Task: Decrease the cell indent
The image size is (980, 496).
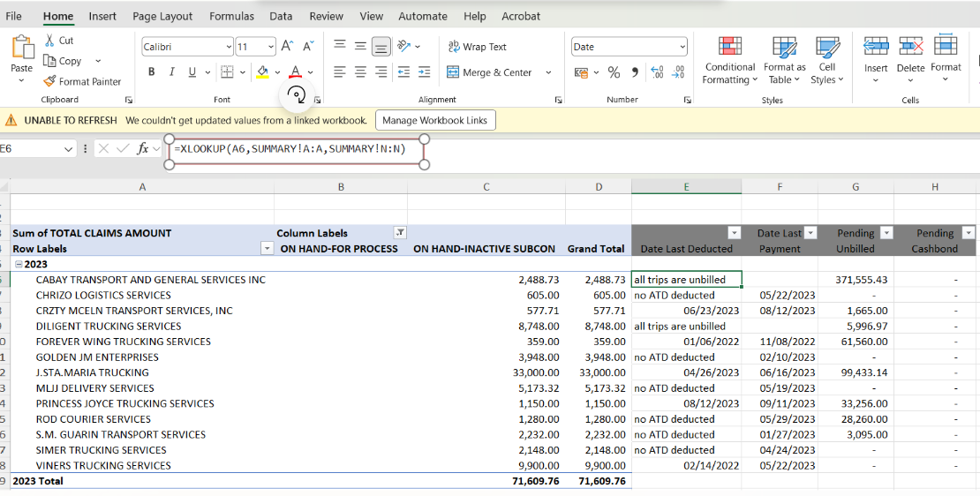Action: coord(403,72)
